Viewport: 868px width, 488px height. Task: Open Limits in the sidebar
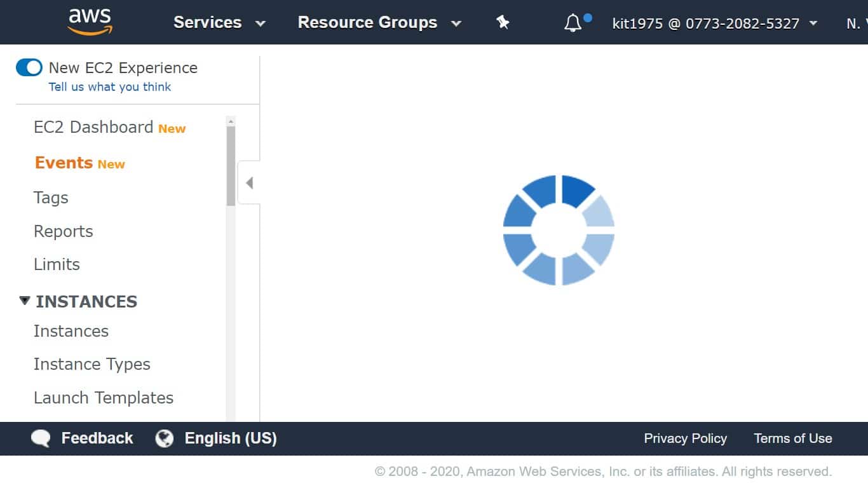click(57, 264)
